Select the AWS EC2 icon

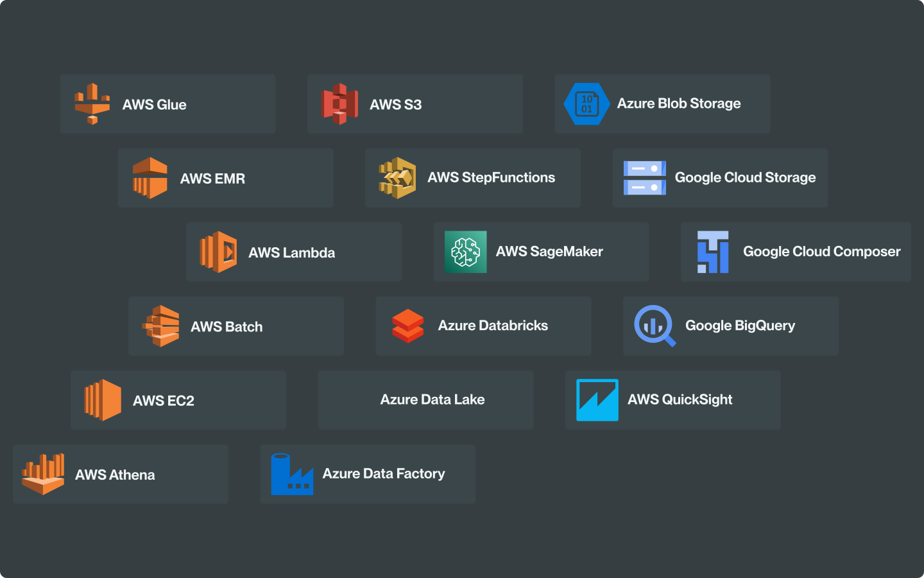[x=103, y=399]
